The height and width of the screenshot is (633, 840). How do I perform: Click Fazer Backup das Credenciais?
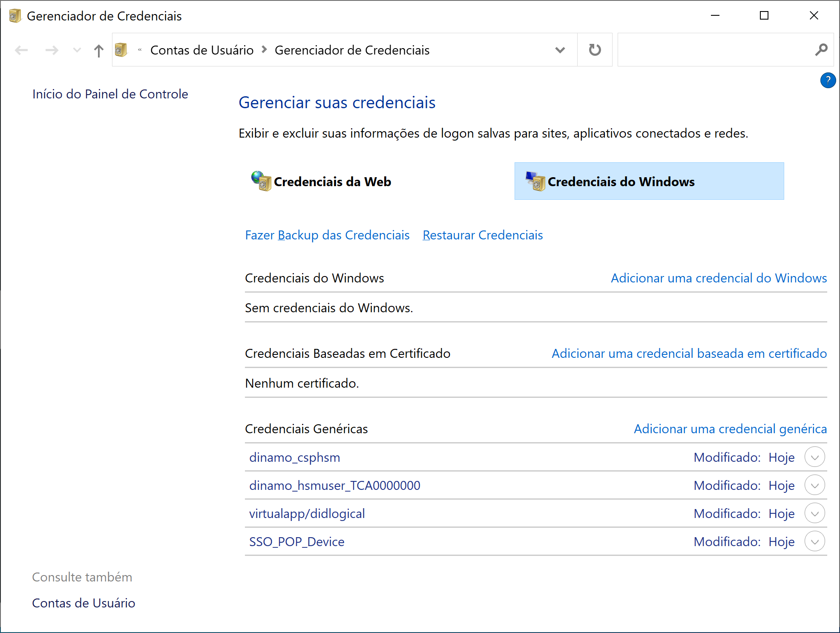coord(327,235)
